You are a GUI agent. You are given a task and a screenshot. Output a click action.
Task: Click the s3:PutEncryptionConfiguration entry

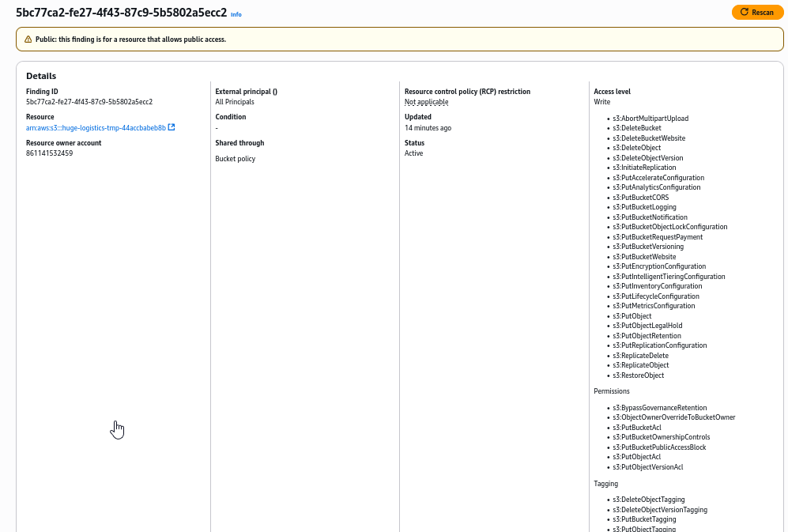659,266
